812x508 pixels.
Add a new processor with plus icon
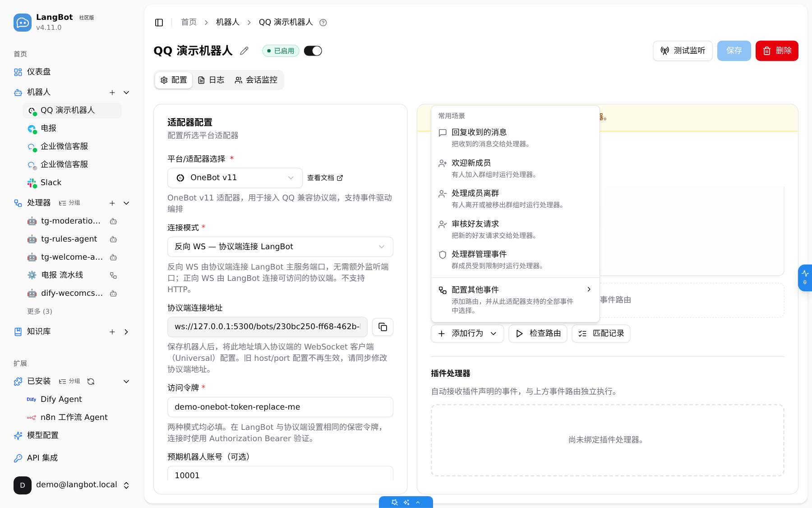coord(112,203)
